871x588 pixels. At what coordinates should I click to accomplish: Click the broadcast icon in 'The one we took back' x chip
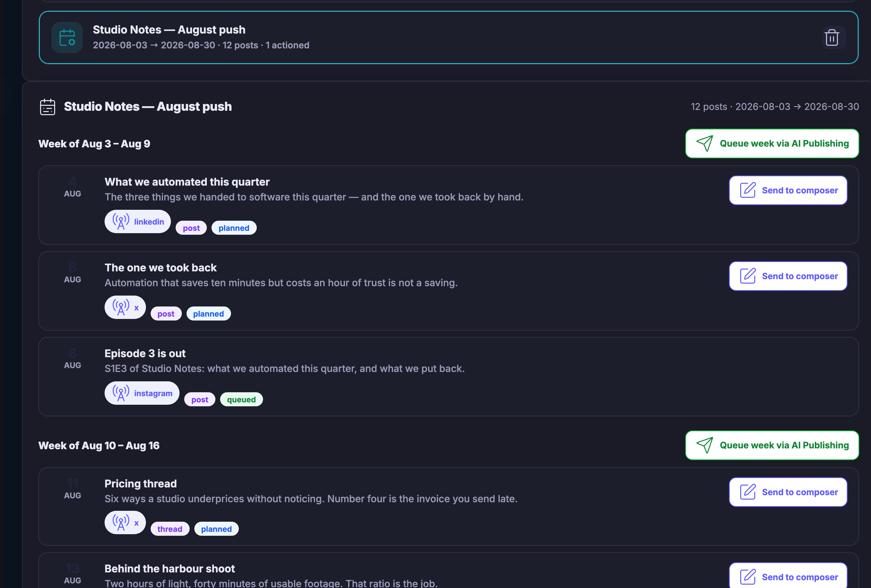121,308
